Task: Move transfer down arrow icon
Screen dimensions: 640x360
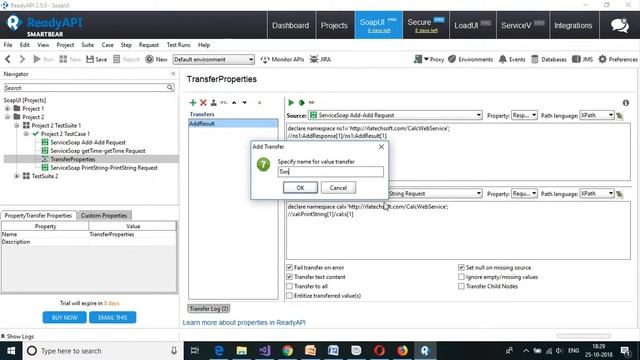Action: (x=244, y=102)
